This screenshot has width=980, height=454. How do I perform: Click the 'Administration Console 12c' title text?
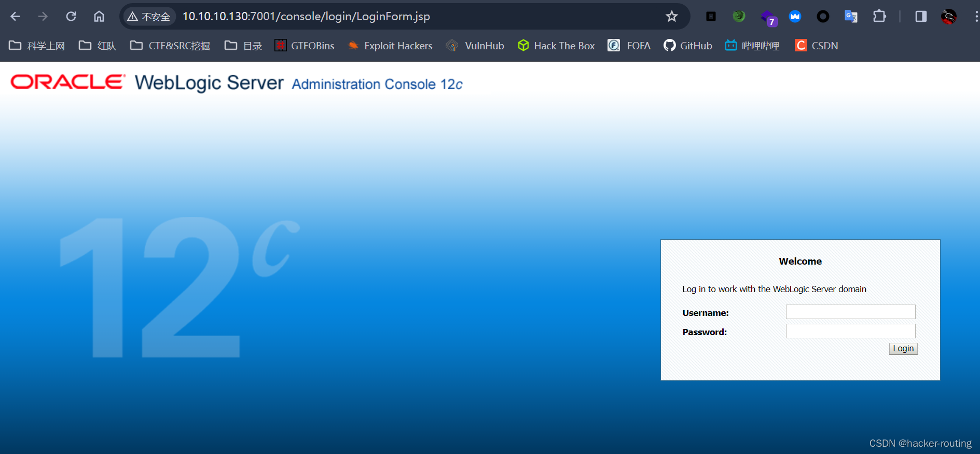pos(377,84)
